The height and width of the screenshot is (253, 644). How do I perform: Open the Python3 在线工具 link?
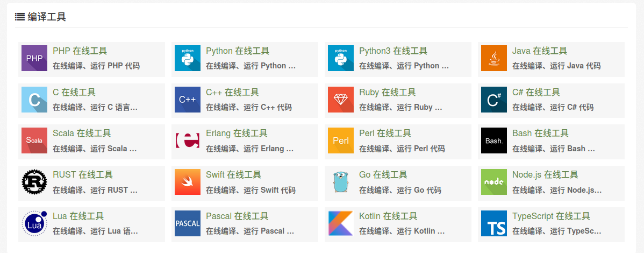(393, 51)
